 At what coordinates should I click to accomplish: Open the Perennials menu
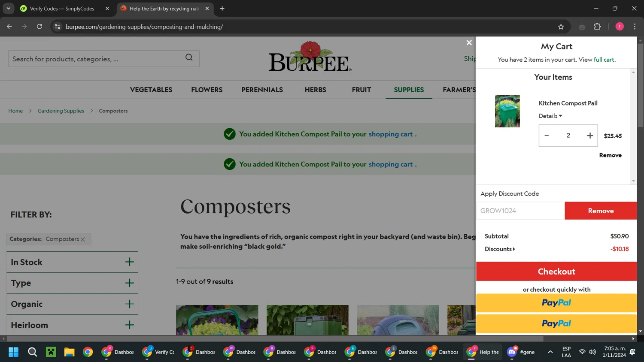(262, 90)
